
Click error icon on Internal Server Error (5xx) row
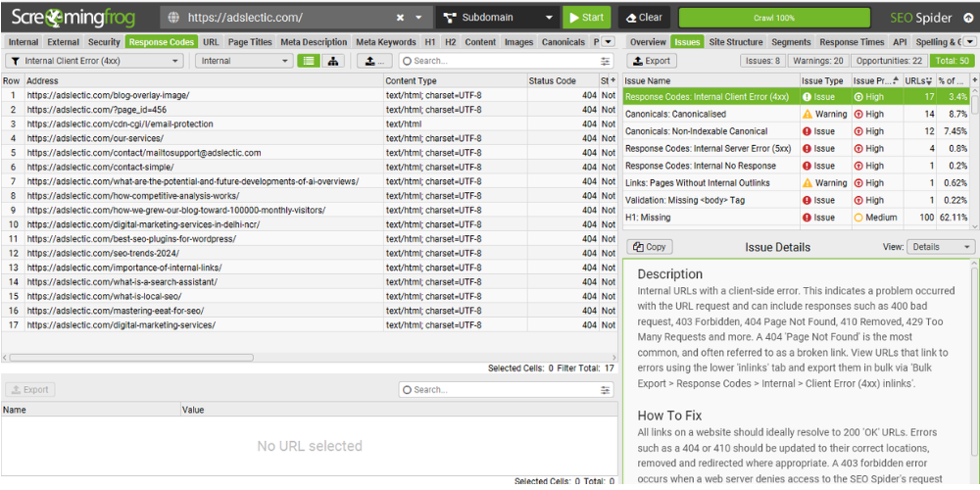coord(807,149)
